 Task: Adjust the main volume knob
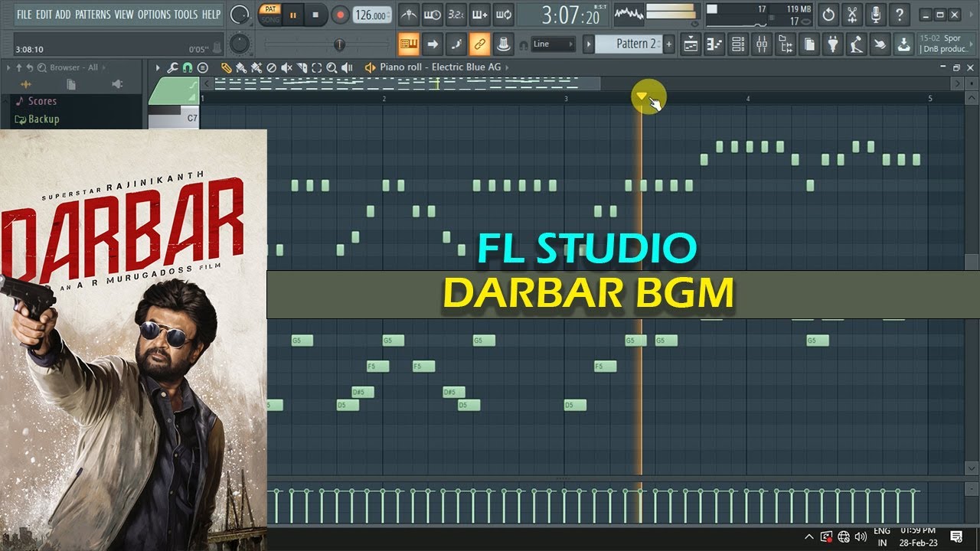(x=240, y=15)
